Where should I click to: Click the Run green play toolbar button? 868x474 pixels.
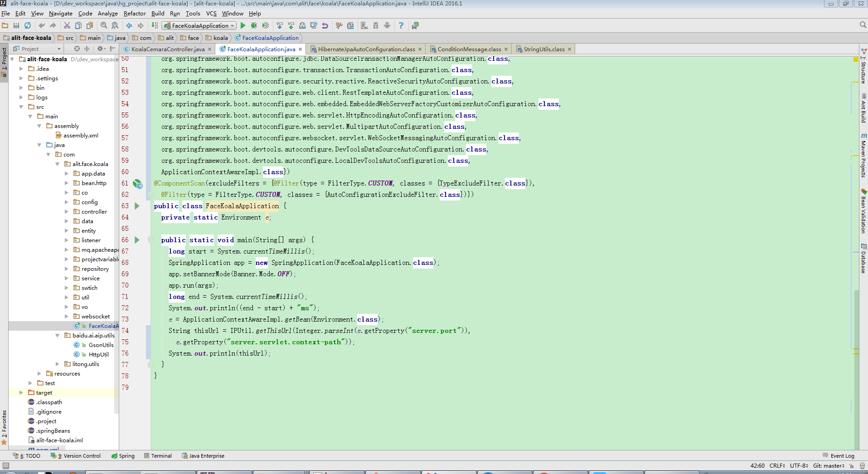coord(243,25)
